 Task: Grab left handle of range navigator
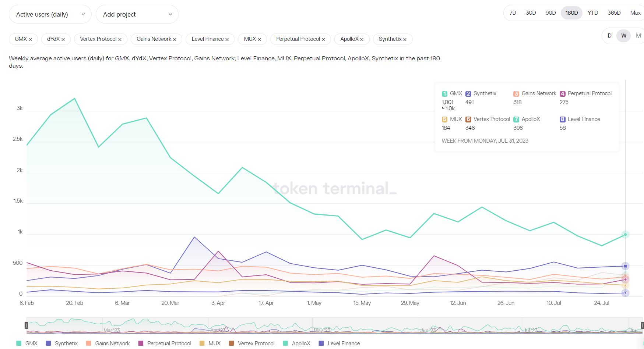click(x=27, y=325)
